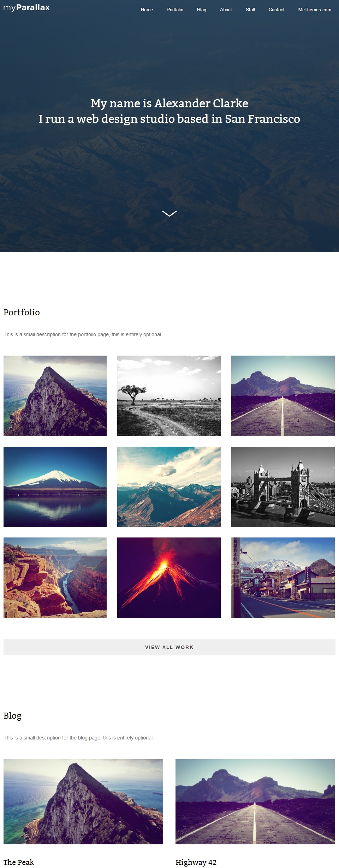
Task: Click the myParallax logo
Action: pos(26,8)
